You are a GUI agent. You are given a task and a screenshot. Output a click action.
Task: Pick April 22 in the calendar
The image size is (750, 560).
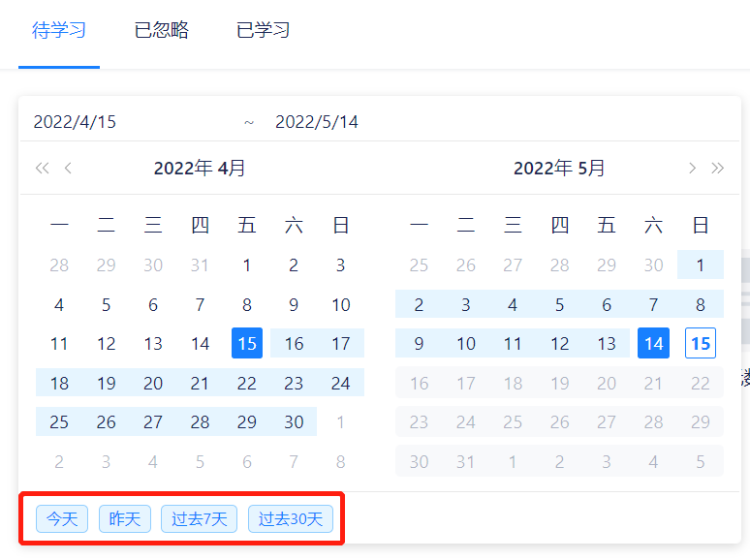[247, 383]
